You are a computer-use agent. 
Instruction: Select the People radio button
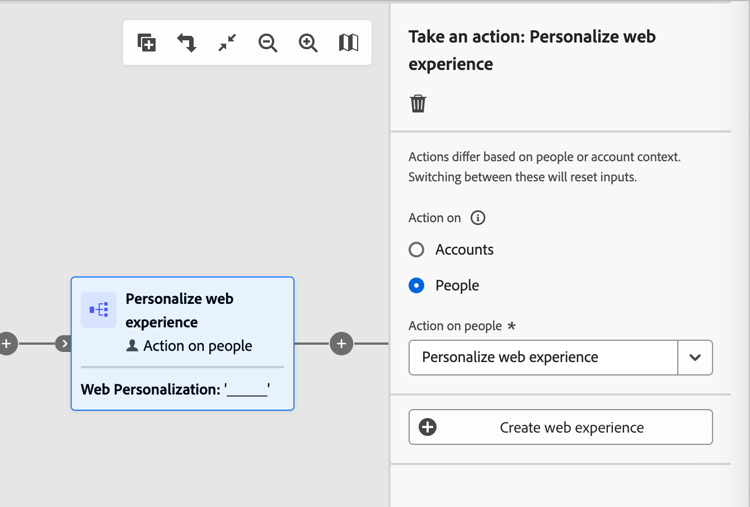point(417,286)
